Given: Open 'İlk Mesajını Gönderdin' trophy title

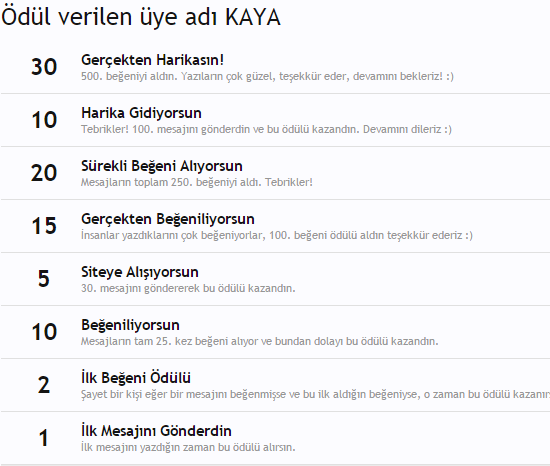Looking at the screenshot, I should point(156,431).
